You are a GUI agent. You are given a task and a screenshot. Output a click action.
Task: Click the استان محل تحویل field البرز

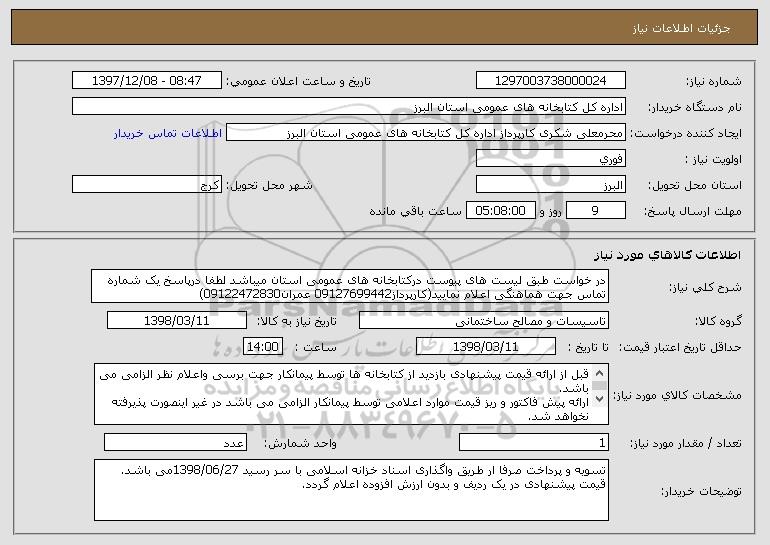(550, 185)
